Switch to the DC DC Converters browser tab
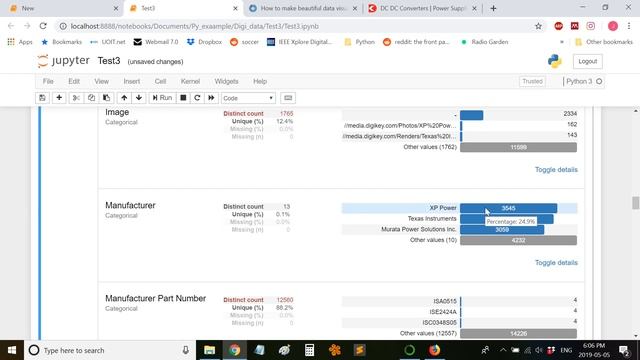Viewport: 640px width, 360px height. [x=422, y=8]
